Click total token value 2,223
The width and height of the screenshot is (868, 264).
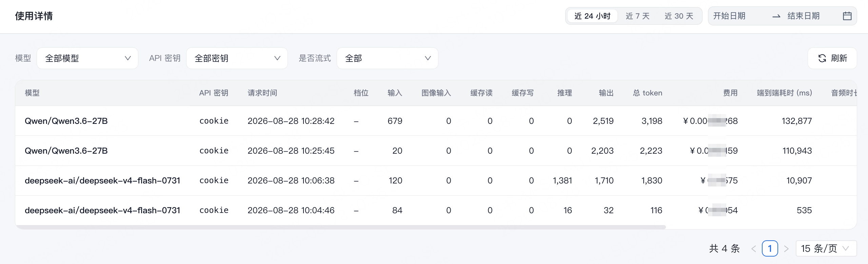coord(651,151)
